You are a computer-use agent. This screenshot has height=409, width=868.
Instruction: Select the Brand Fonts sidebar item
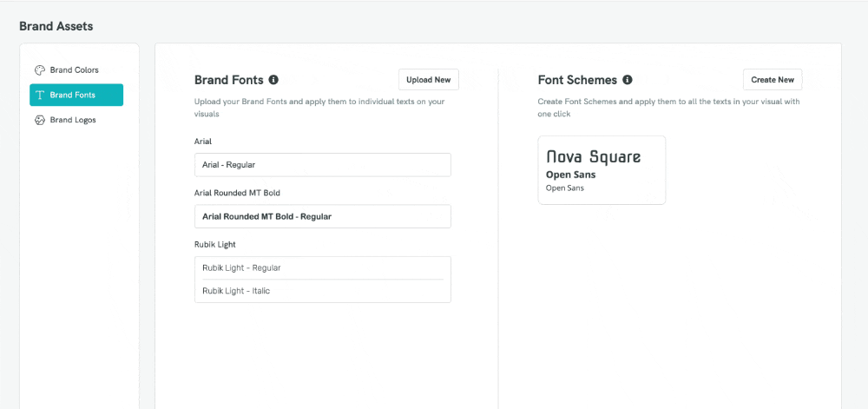point(76,96)
